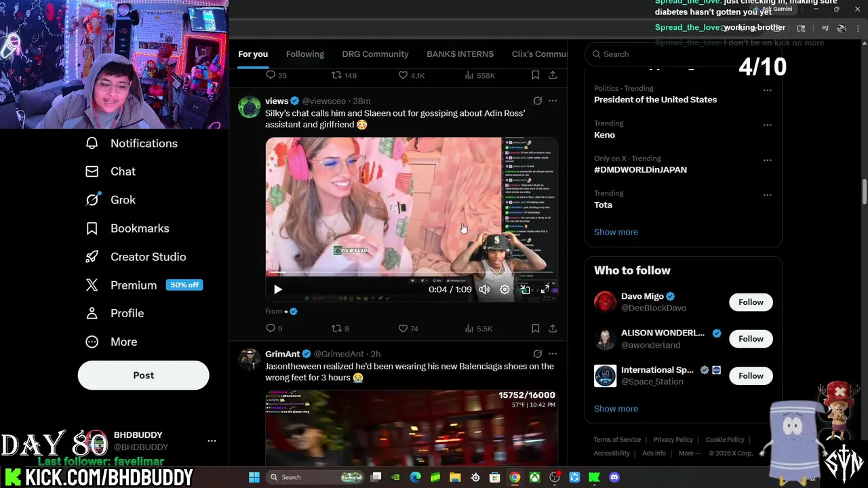The height and width of the screenshot is (488, 868).
Task: Open BHDBUDDY account menu dots
Action: click(x=212, y=441)
